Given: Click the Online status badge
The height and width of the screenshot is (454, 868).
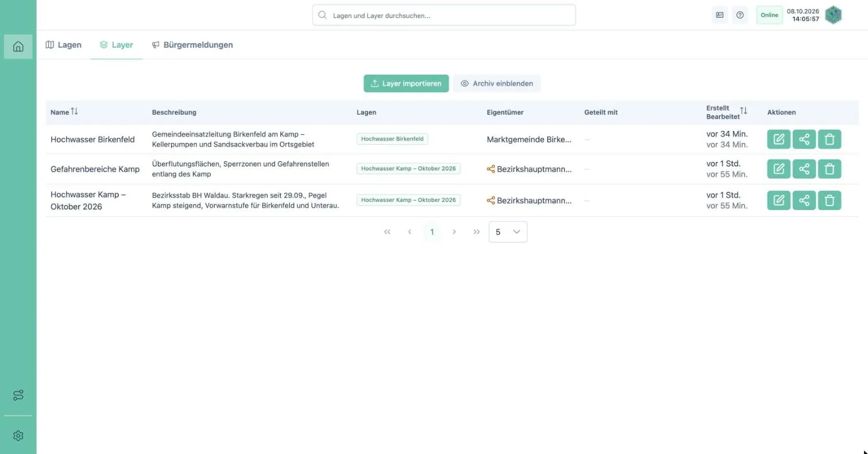Looking at the screenshot, I should 769,15.
